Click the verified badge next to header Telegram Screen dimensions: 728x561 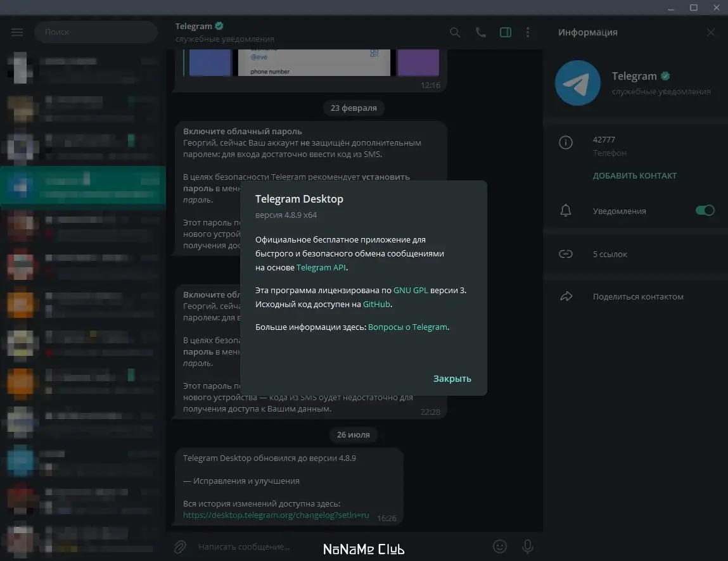tap(219, 26)
